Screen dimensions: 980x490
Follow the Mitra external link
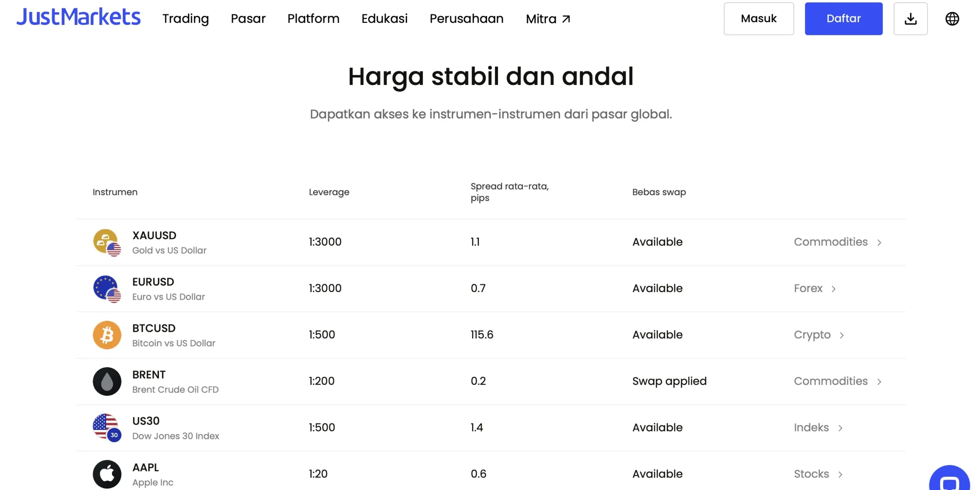pos(547,18)
